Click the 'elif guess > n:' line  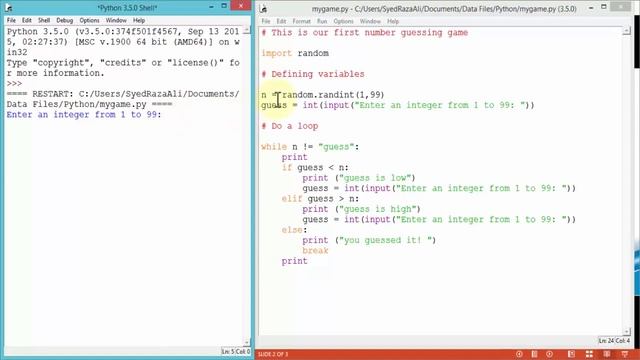[x=320, y=199]
